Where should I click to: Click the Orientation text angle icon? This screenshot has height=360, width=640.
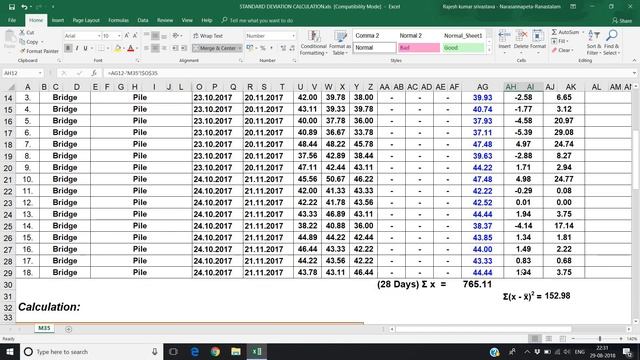click(176, 36)
